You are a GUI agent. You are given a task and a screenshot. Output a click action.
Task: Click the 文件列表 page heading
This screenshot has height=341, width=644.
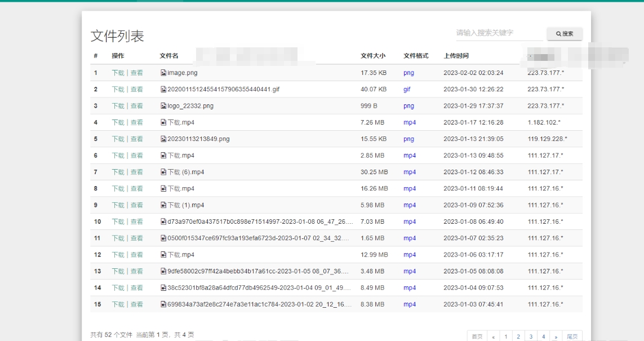click(x=117, y=36)
